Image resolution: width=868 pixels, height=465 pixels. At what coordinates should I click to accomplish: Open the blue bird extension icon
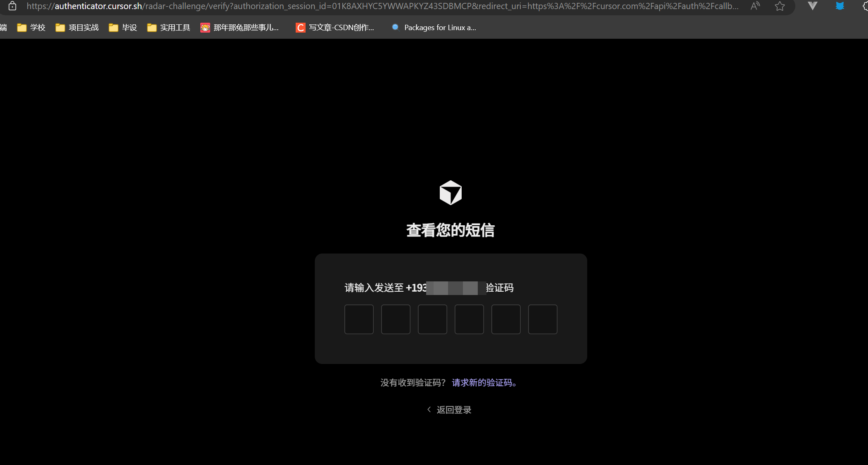(840, 6)
